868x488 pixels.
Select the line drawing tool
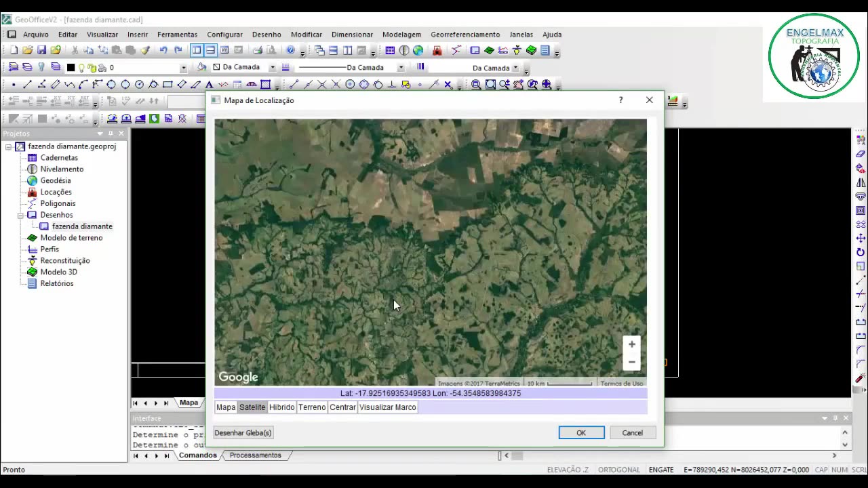27,85
